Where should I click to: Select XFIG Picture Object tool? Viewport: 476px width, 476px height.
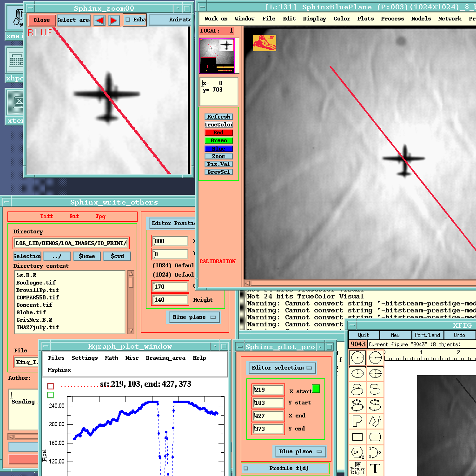point(357,468)
